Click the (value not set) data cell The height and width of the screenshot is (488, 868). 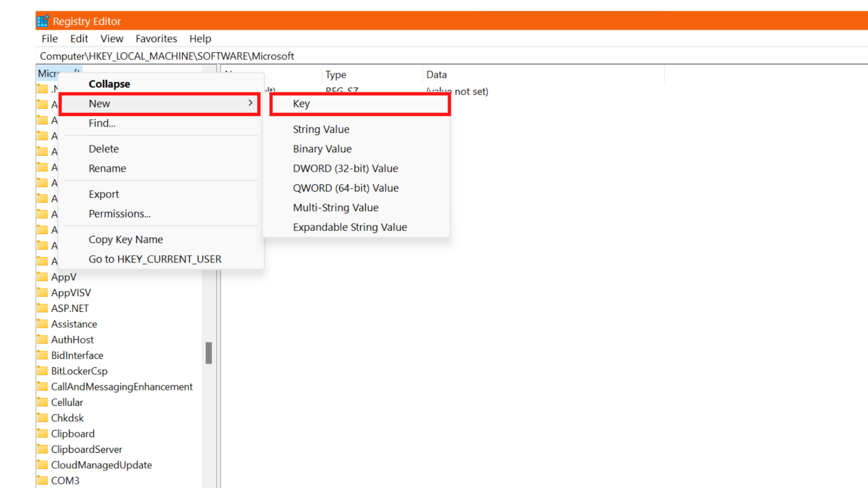(457, 91)
